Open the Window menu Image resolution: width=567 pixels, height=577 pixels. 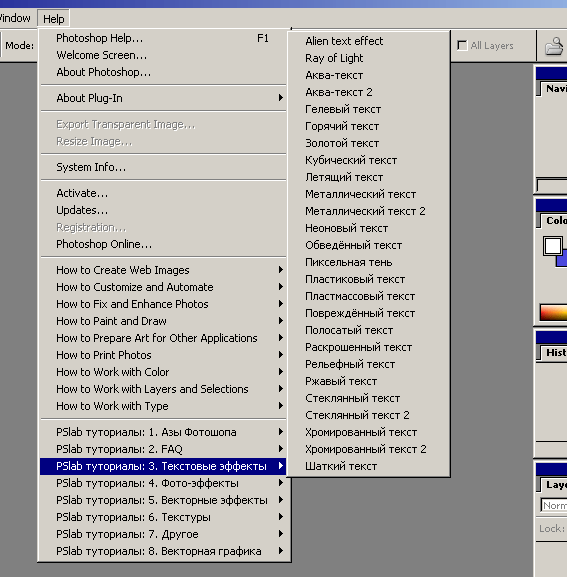pos(15,18)
